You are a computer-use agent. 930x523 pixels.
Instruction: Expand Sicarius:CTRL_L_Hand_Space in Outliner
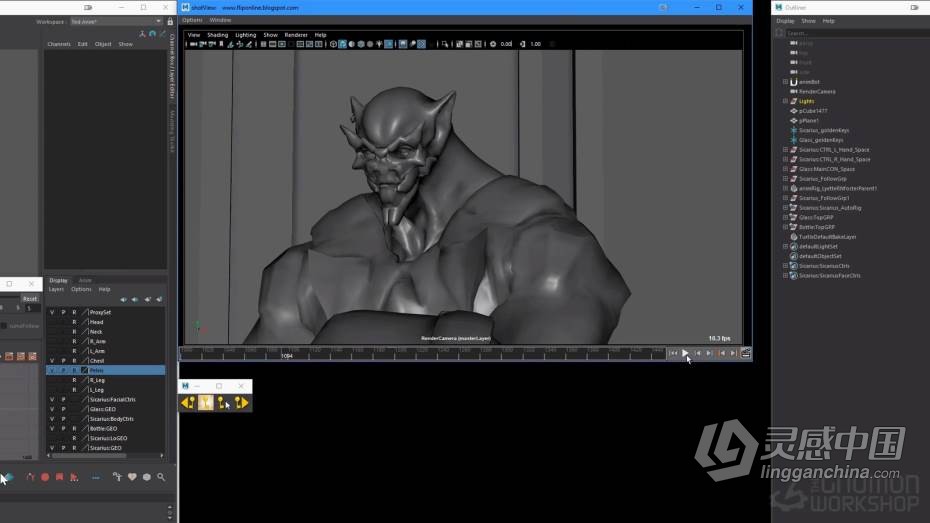(785, 150)
